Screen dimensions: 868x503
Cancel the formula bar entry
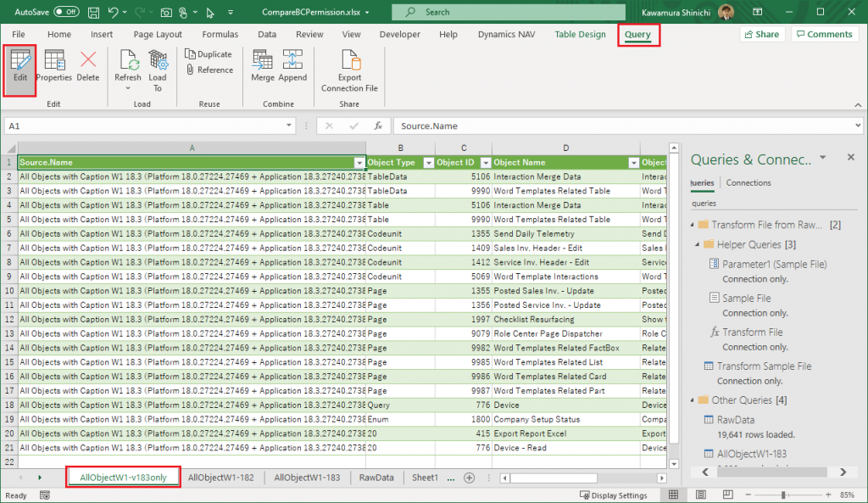tap(330, 126)
